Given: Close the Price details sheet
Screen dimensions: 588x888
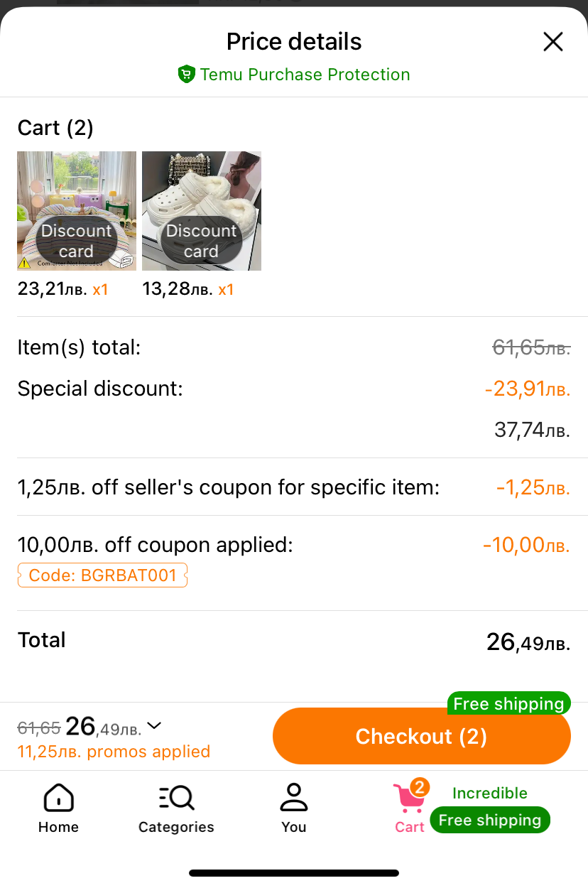Looking at the screenshot, I should (552, 42).
